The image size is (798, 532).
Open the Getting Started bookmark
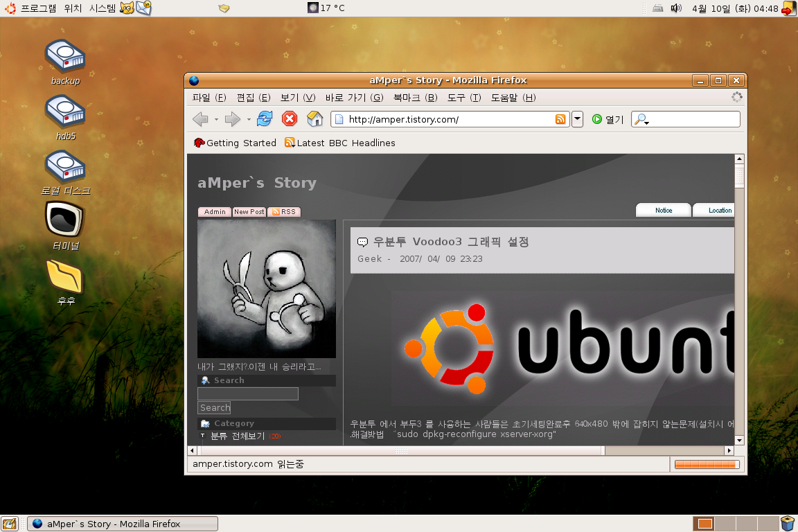pos(235,143)
